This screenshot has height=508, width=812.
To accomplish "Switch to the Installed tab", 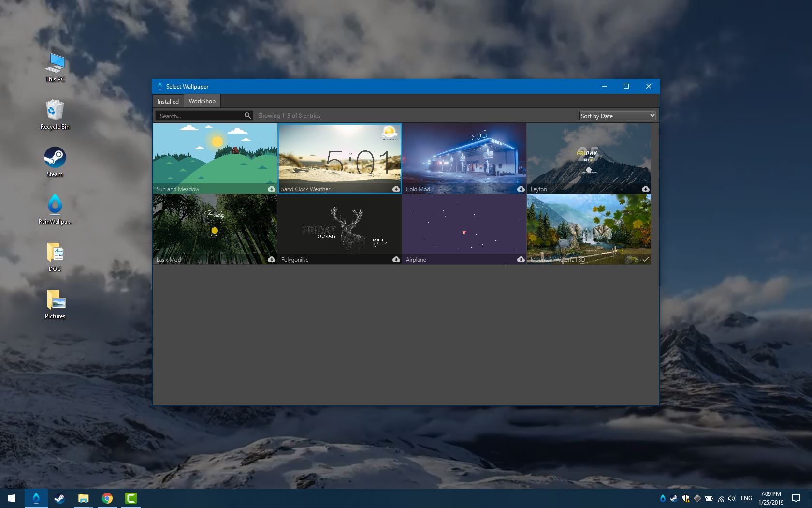I will 168,101.
